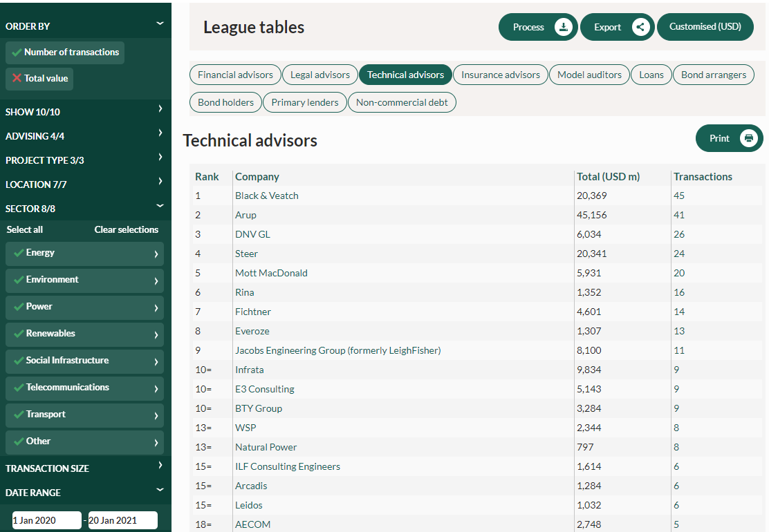Viewport: 769px width, 532px height.
Task: Click the start date field 1 Jan 2020
Action: (x=46, y=520)
